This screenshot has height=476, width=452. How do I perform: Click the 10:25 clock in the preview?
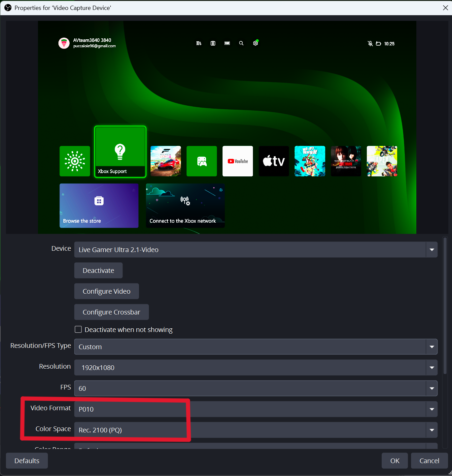pos(389,44)
